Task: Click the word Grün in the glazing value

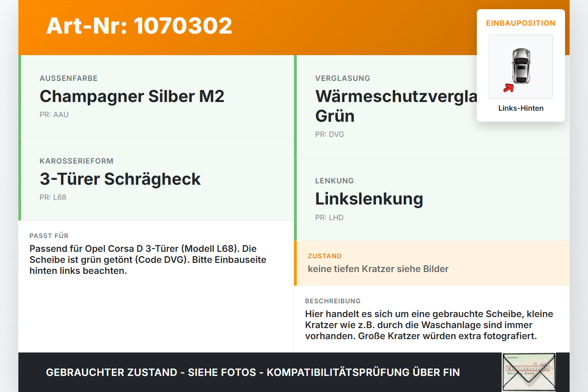Action: tap(335, 116)
